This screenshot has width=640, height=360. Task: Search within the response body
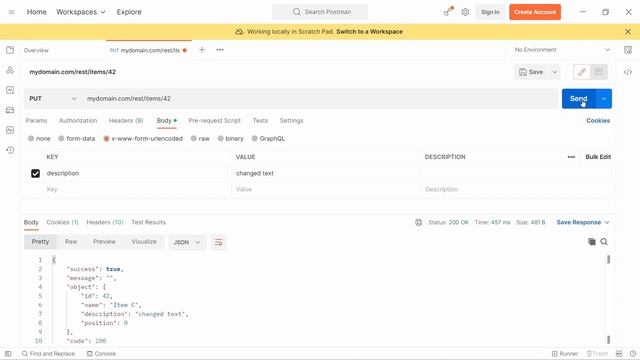click(x=604, y=242)
